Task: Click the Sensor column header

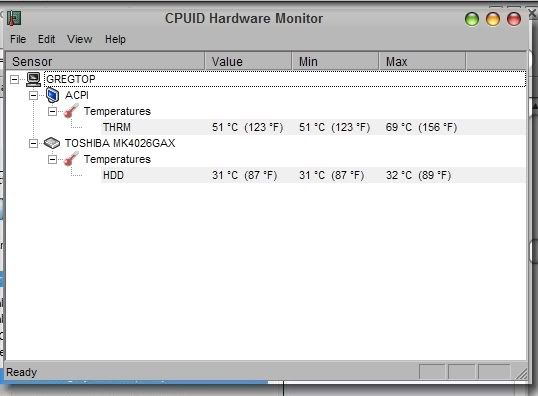Action: 105,61
